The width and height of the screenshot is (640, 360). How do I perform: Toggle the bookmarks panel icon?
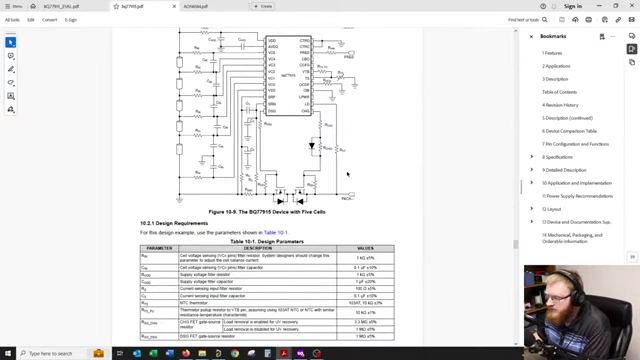(x=632, y=49)
